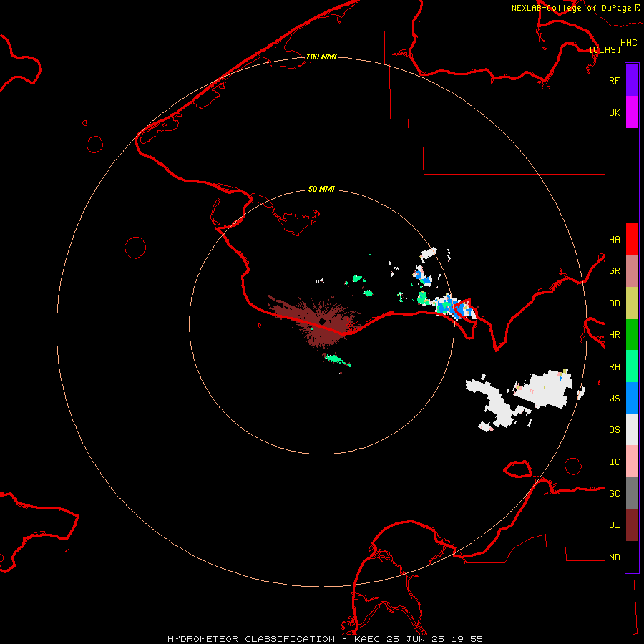Screen dimensions: 644x644
Task: Click the Hydrometeor Classification KAEC timestamp caption
Action: [325, 639]
